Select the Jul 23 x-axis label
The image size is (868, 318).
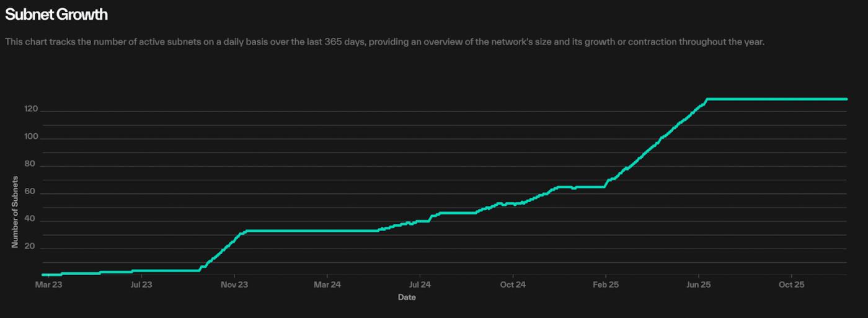coord(141,285)
